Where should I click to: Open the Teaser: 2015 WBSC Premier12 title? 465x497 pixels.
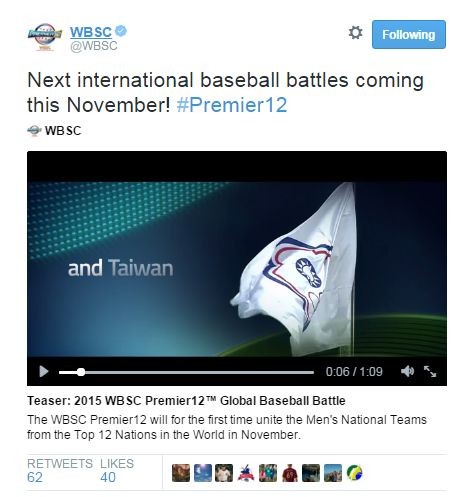click(186, 400)
